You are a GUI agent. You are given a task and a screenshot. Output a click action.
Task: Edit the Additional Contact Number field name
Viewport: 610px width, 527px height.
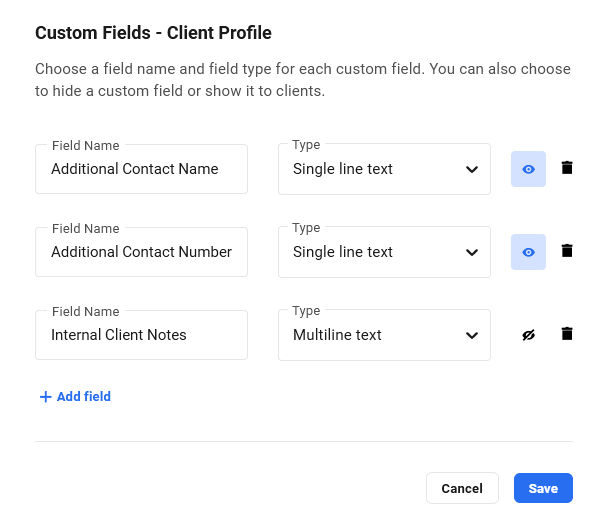coord(141,252)
